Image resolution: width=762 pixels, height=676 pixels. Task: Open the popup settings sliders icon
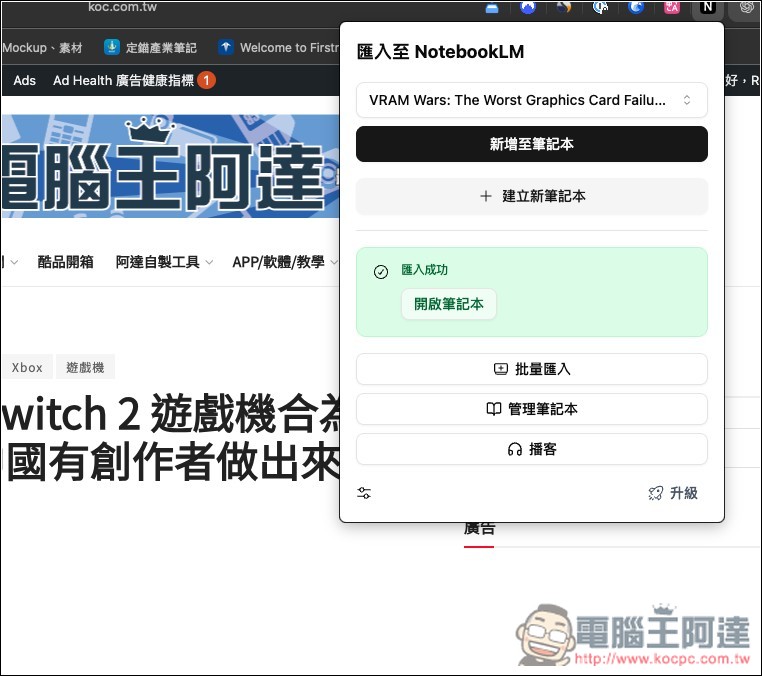(364, 493)
